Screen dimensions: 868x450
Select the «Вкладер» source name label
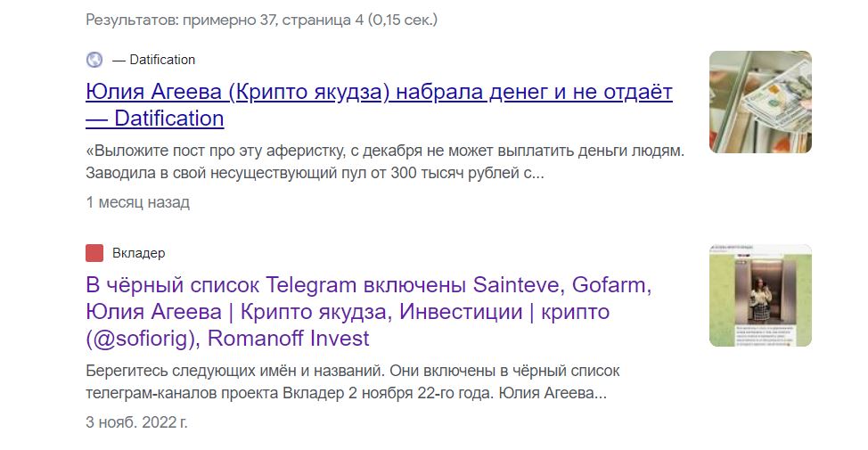pos(139,253)
